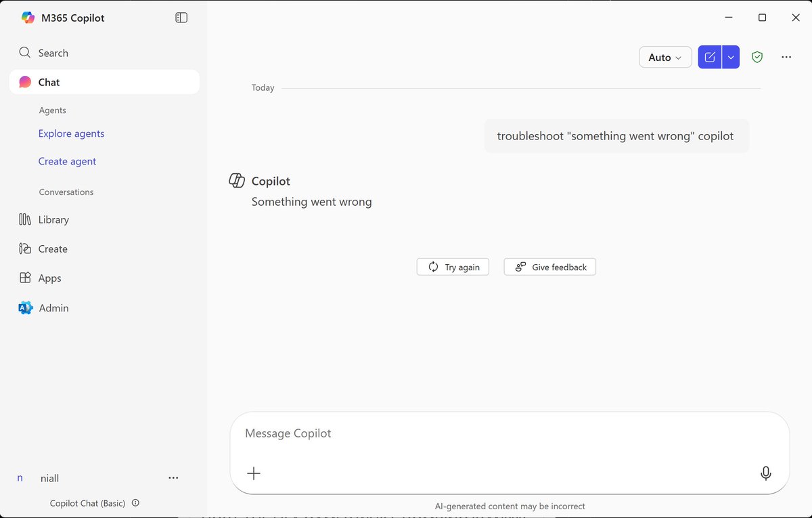Click the Chat bubble icon
The image size is (812, 518).
click(25, 82)
